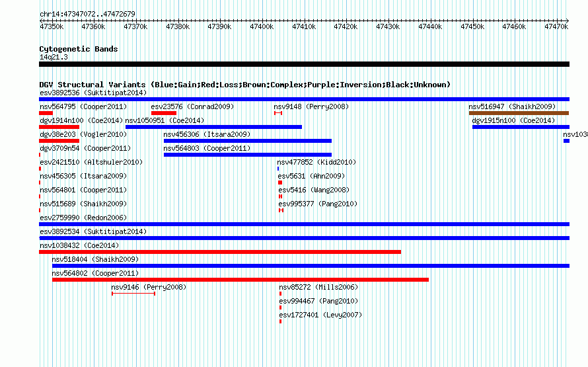This screenshot has height=367, width=588.
Task: Select the red square under esv5631
Action: (280, 183)
